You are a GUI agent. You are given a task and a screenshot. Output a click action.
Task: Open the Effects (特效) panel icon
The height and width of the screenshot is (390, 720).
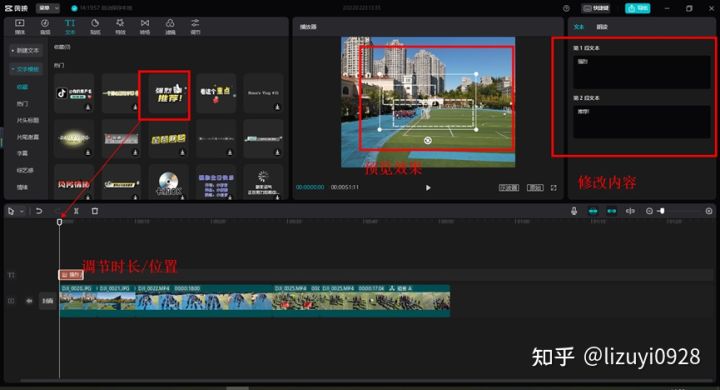coord(120,27)
